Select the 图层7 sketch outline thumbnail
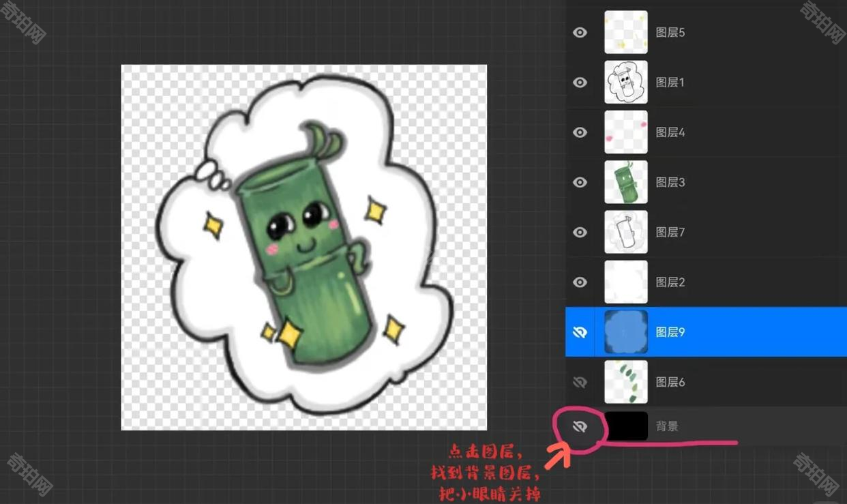 click(626, 232)
